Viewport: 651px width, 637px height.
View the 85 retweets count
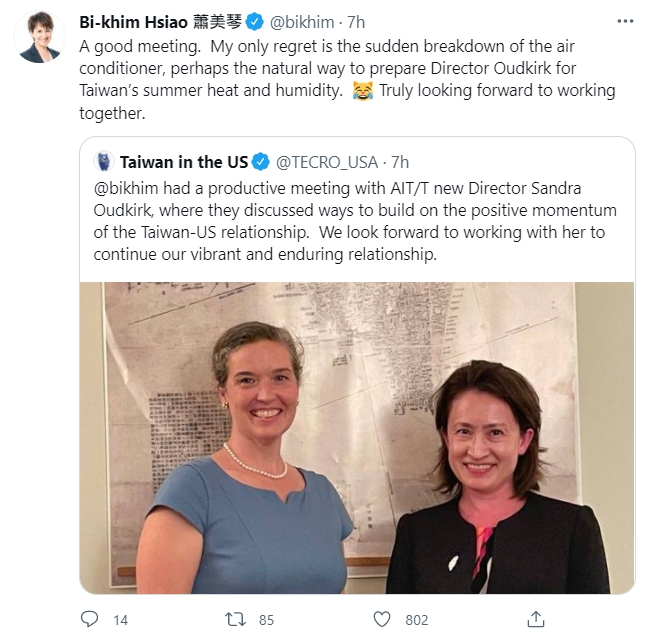point(266,620)
